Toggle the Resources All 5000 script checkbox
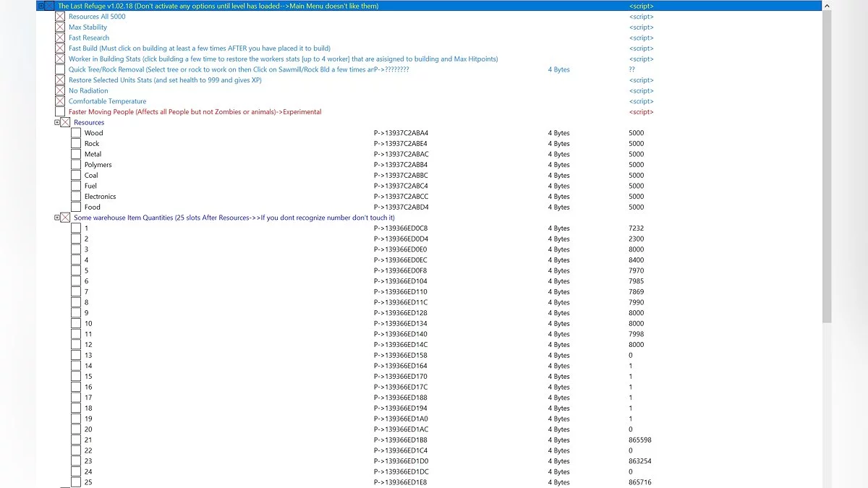The image size is (868, 488). 60,17
